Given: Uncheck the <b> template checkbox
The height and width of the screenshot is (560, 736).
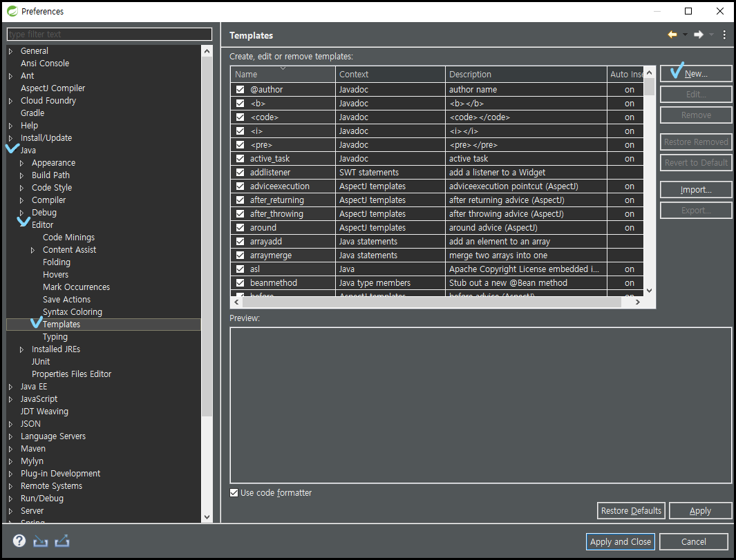Looking at the screenshot, I should [240, 103].
